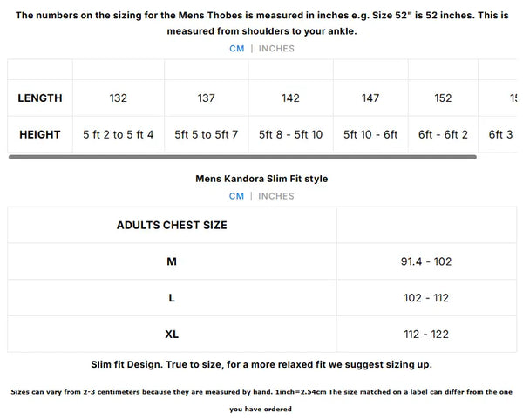Click the 142 length cell

[291, 98]
